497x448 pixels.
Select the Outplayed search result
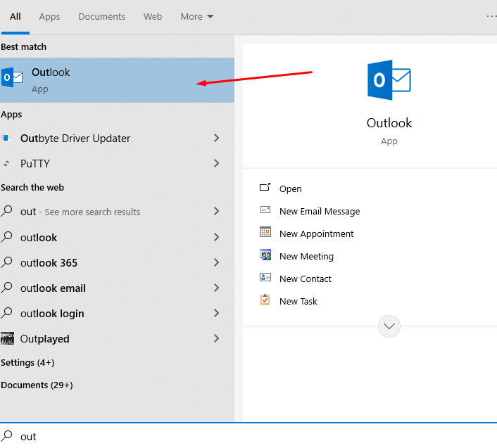pos(117,338)
